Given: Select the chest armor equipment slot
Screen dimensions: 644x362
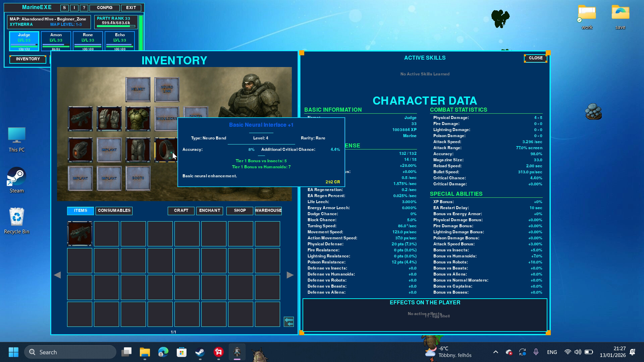Looking at the screenshot, I should [x=138, y=119].
